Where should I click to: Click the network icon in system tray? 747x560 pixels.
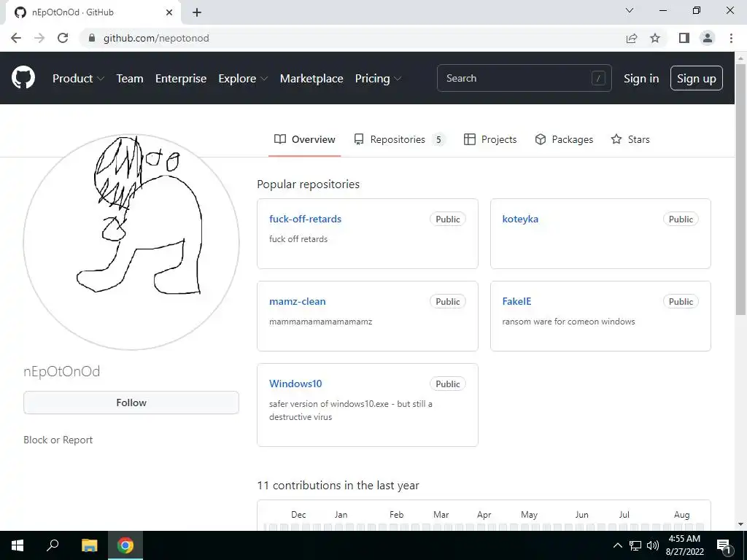635,545
